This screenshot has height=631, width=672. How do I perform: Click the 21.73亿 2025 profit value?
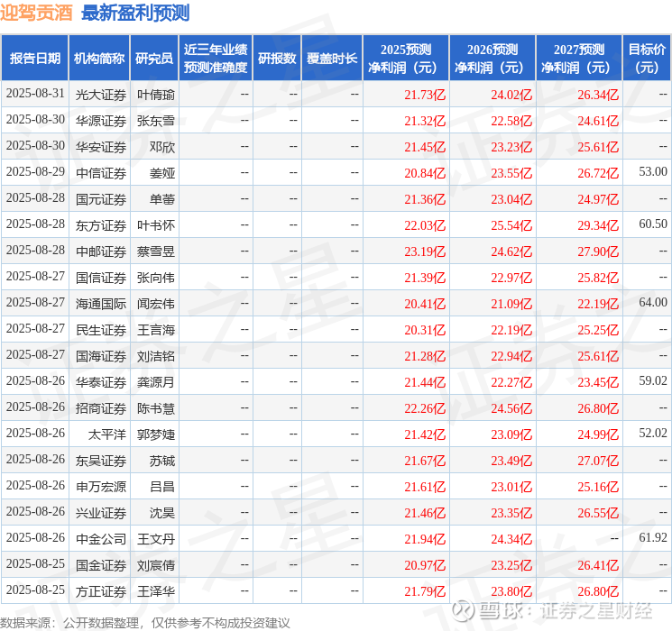(x=425, y=95)
